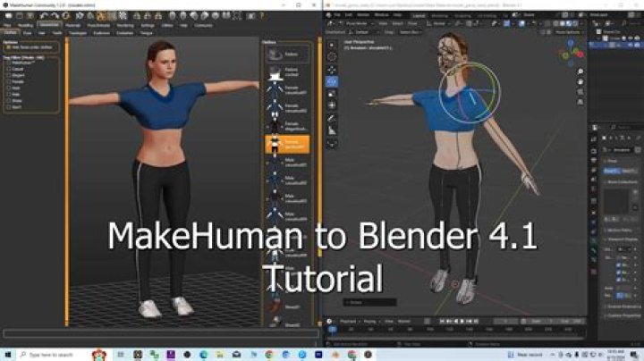The width and height of the screenshot is (644, 361).
Task: Click Blender viewport pan hand icon
Action: [580, 81]
